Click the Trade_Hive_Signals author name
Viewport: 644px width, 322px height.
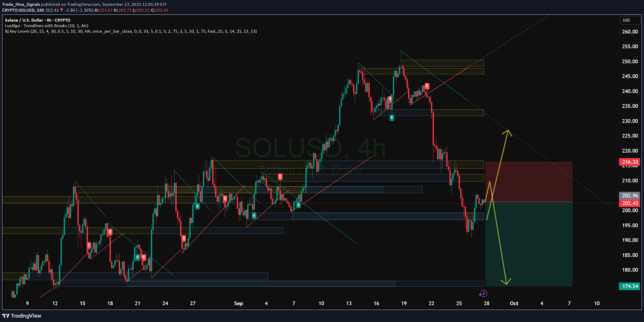(21, 4)
